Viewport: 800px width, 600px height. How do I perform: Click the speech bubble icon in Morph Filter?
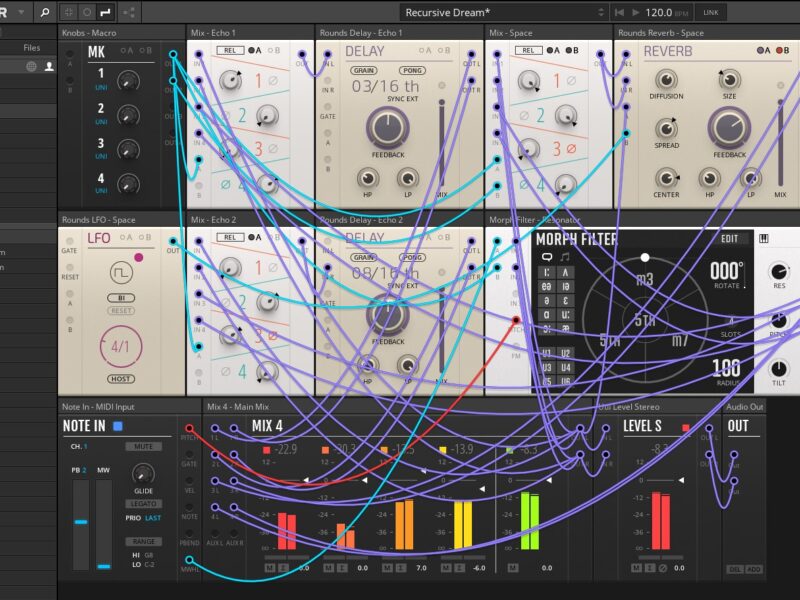click(x=547, y=257)
